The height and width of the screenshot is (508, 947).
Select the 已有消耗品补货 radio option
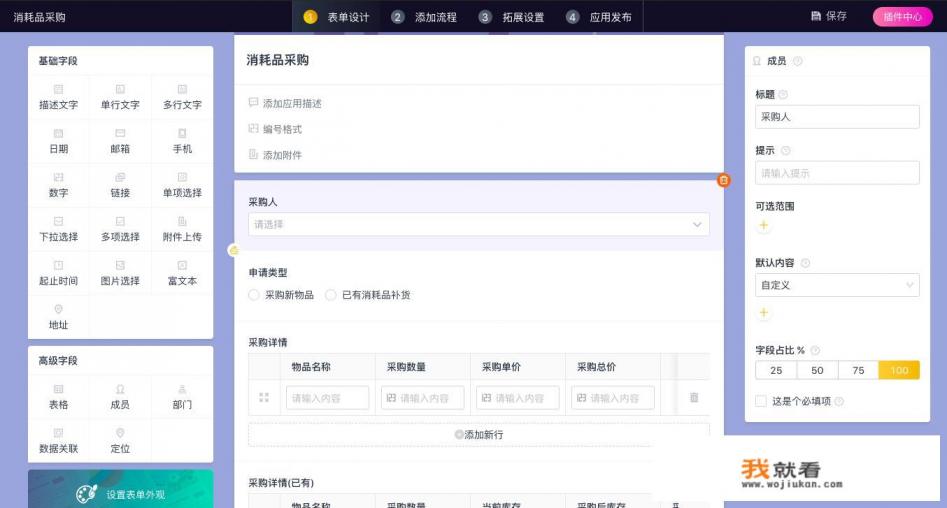(x=331, y=295)
